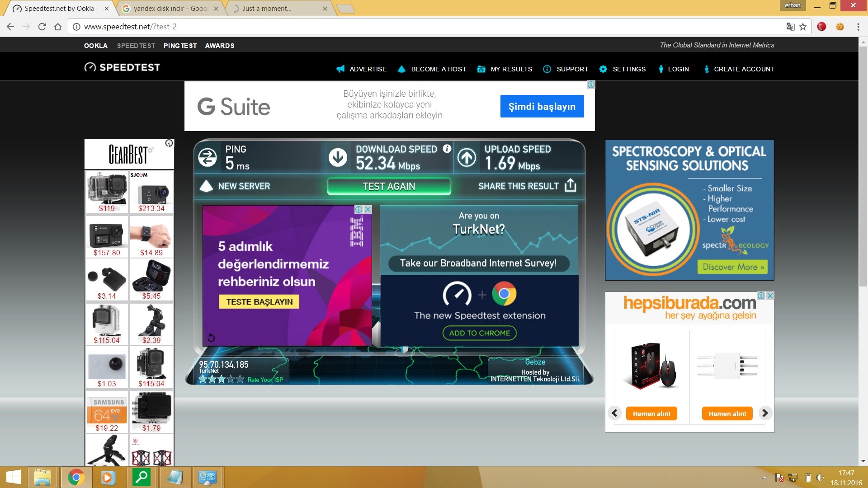Open the AWARDS menu link
The width and height of the screenshot is (868, 488).
click(x=220, y=46)
